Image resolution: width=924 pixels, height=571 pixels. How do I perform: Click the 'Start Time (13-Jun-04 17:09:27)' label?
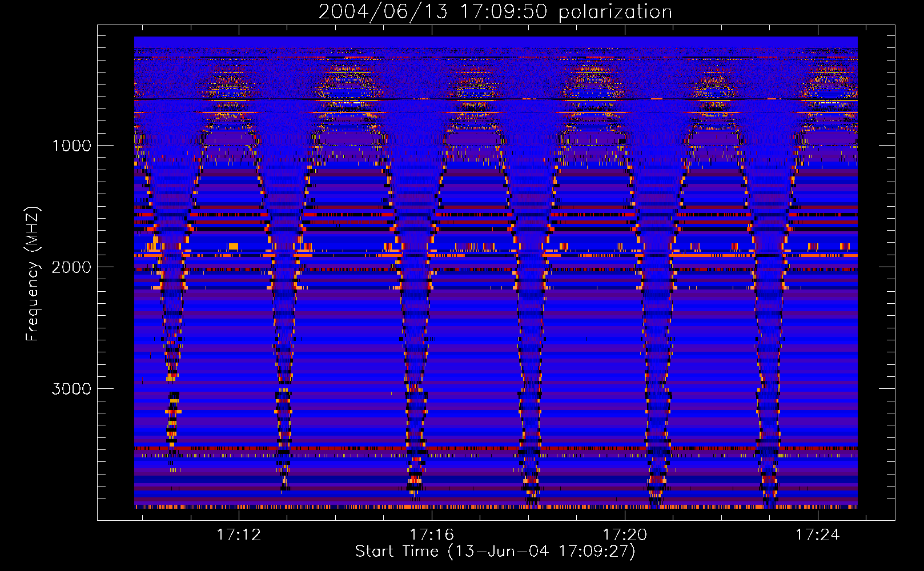coord(495,552)
